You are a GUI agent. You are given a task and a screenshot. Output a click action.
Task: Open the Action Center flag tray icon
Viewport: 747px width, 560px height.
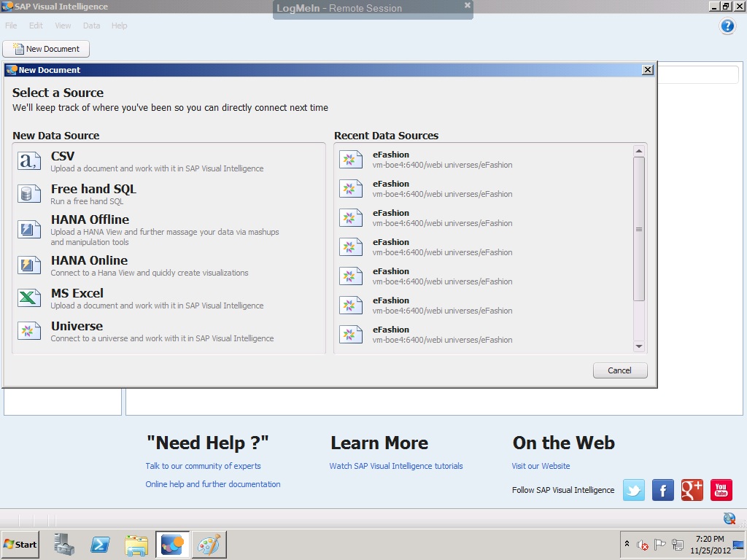pos(659,544)
